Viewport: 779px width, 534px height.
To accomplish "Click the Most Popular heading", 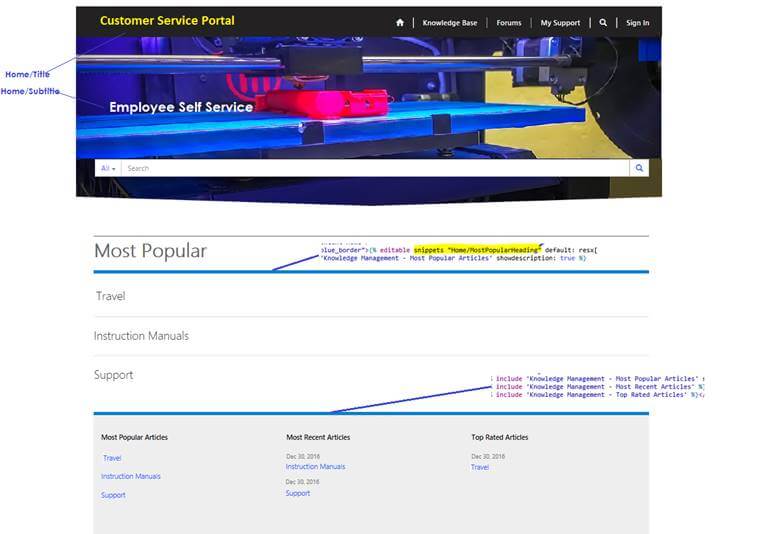I will coord(150,250).
